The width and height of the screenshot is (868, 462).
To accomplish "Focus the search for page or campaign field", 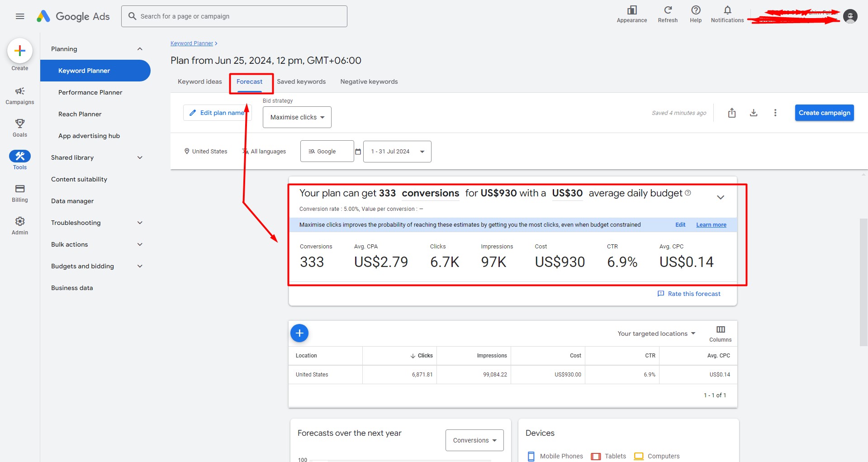I will tap(234, 16).
